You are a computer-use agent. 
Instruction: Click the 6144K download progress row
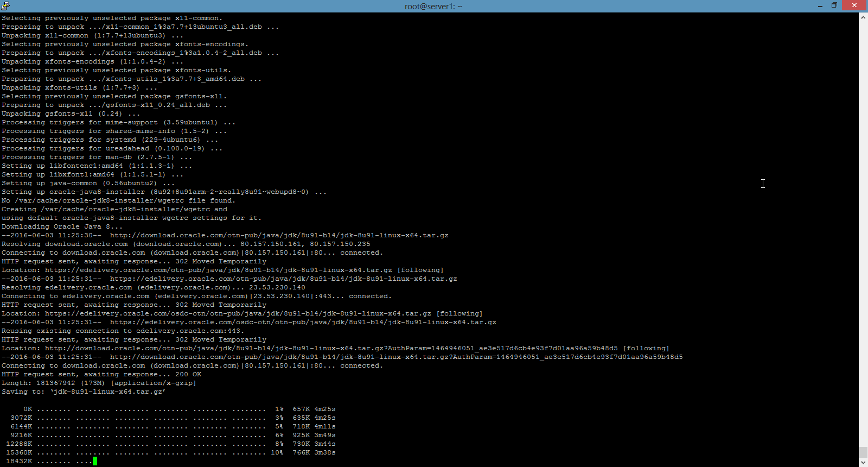pos(173,426)
